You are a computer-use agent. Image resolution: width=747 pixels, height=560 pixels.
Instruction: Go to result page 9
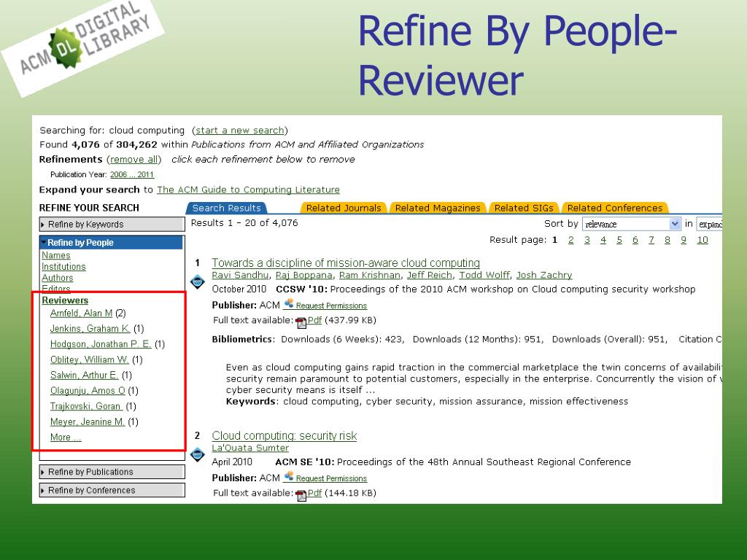click(x=683, y=240)
